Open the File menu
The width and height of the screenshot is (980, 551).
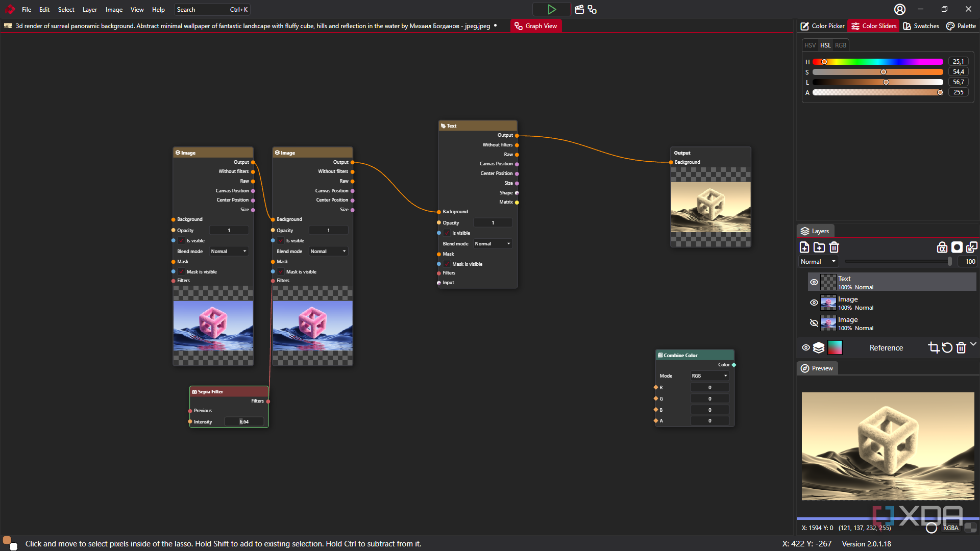(x=27, y=10)
